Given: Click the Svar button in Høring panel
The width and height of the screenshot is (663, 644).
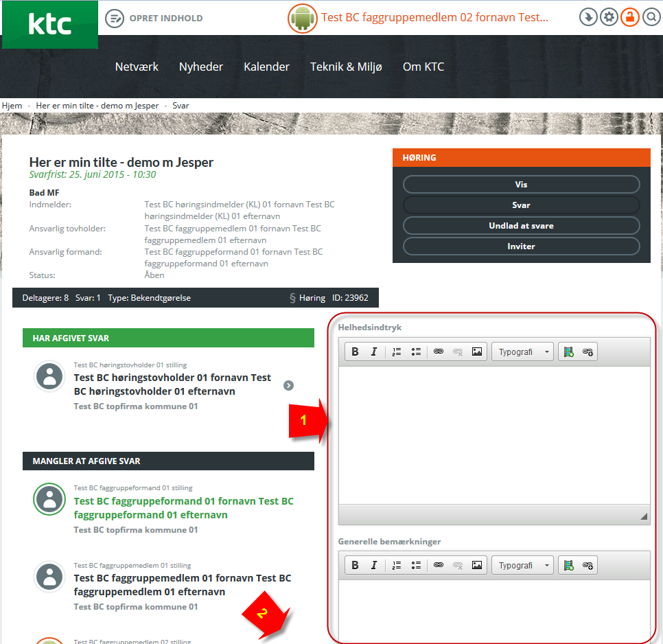Looking at the screenshot, I should [522, 205].
